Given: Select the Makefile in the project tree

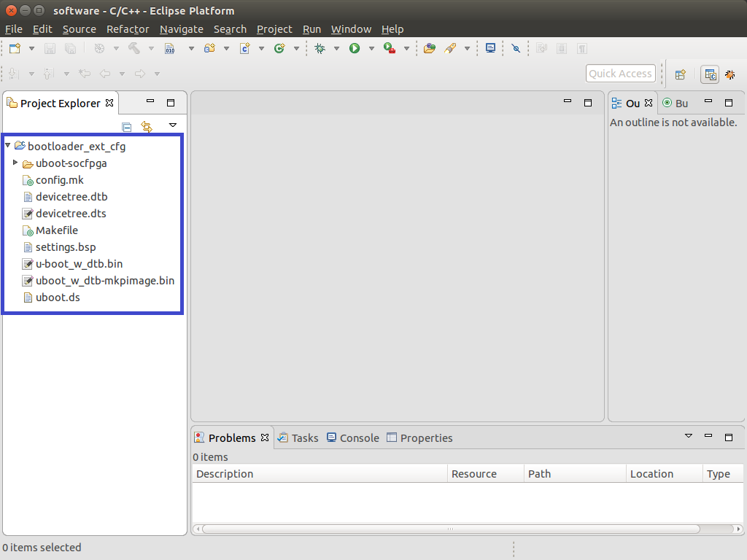Looking at the screenshot, I should tap(56, 230).
